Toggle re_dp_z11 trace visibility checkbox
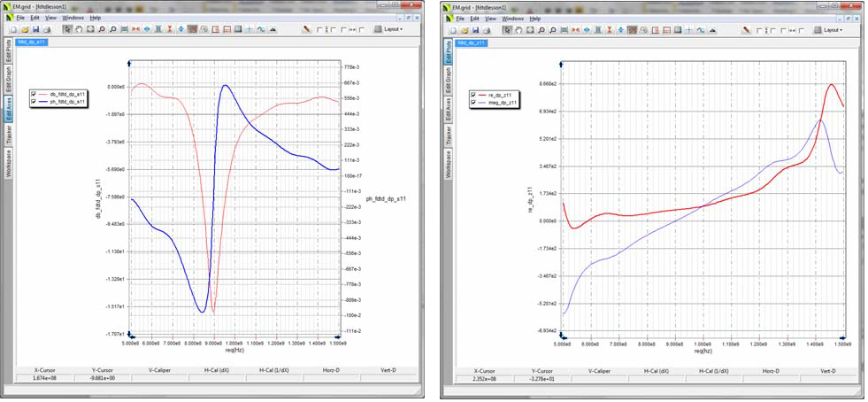Screen dimensions: 868x402 473,95
